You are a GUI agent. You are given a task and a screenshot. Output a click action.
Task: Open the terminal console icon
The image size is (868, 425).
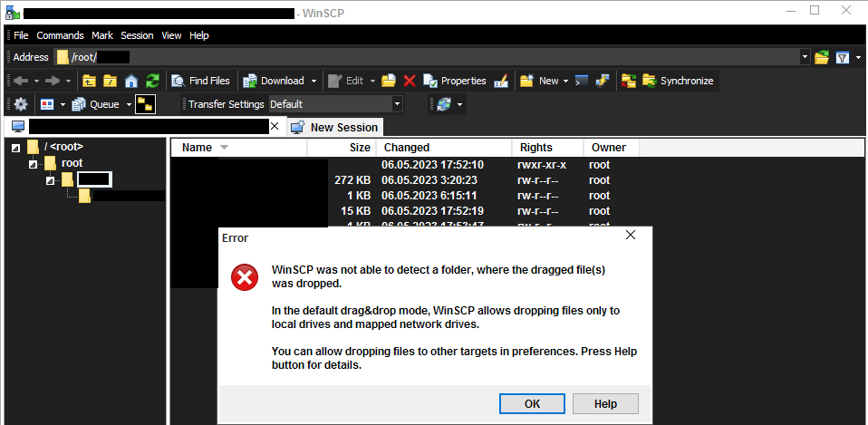tap(582, 81)
